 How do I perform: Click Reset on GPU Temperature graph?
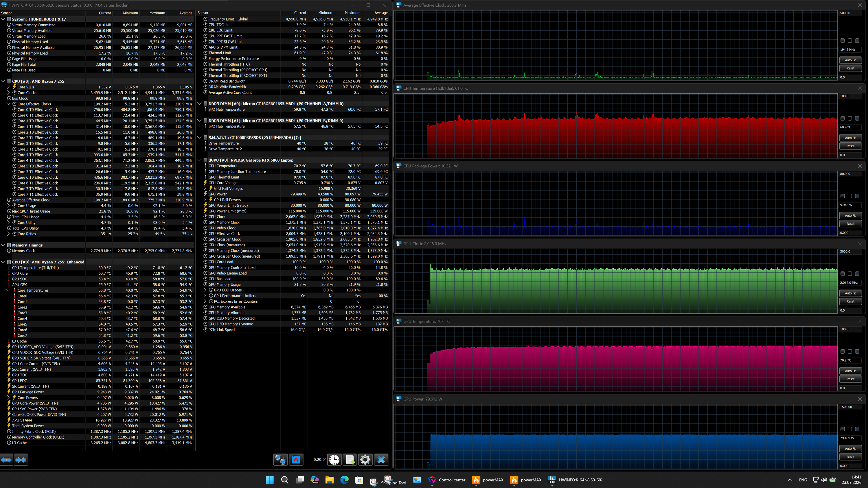pyautogui.click(x=850, y=379)
